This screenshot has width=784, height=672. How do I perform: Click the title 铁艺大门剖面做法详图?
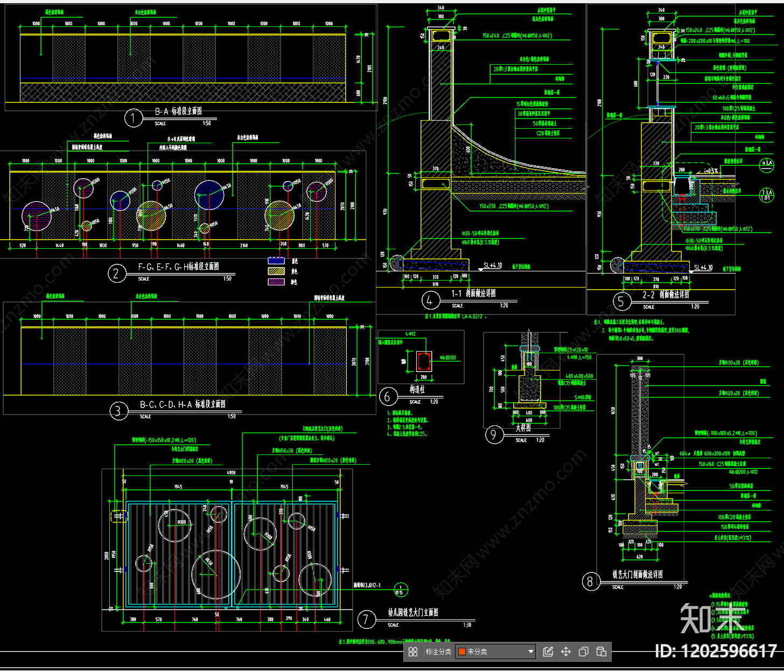pos(638,575)
